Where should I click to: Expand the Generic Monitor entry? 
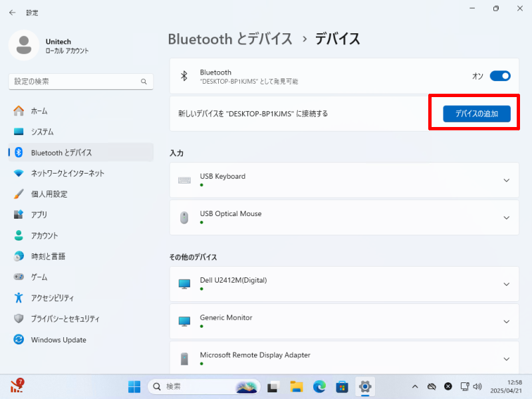click(x=506, y=321)
